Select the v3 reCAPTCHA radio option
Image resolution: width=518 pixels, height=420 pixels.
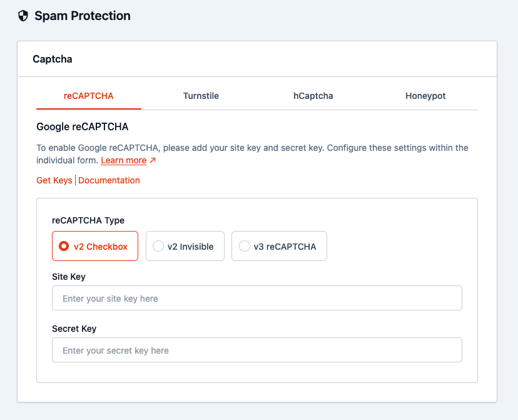click(x=279, y=246)
